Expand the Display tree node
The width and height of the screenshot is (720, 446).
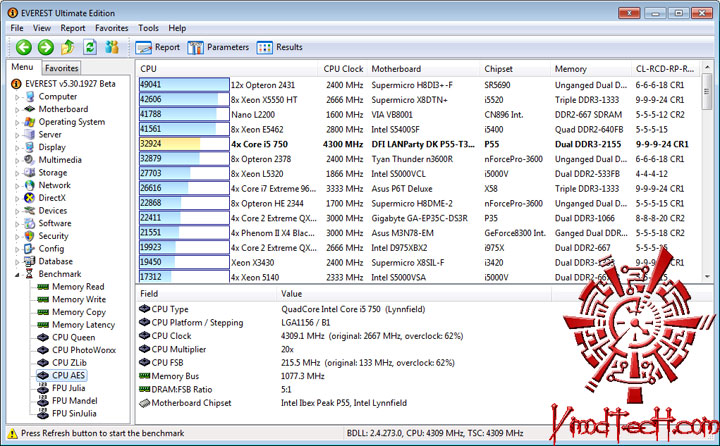coord(17,147)
